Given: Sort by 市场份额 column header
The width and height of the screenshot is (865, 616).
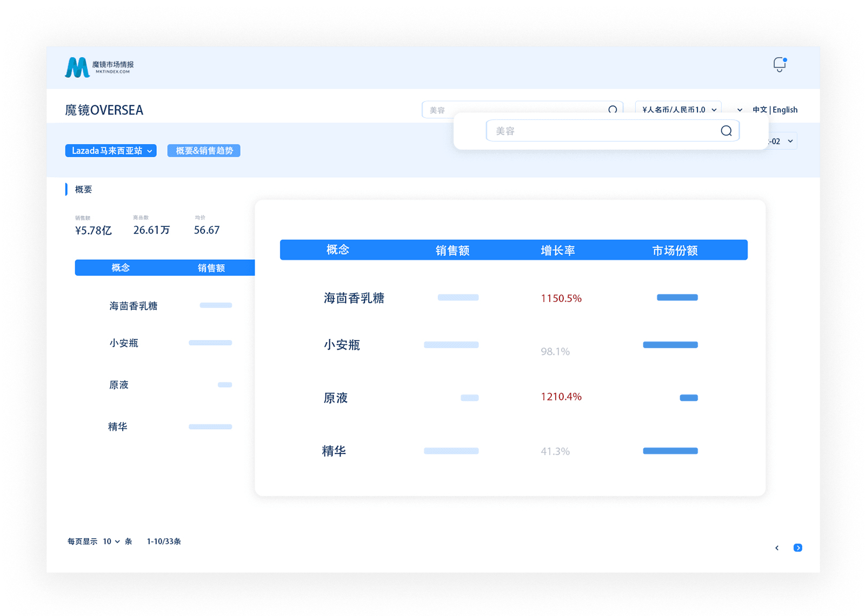Looking at the screenshot, I should (675, 250).
